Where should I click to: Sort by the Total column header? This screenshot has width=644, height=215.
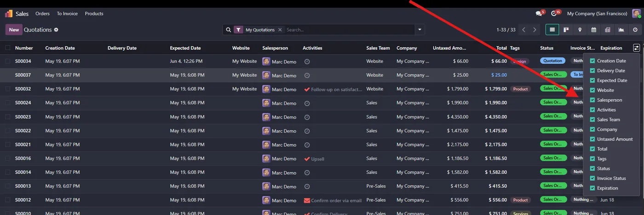502,48
